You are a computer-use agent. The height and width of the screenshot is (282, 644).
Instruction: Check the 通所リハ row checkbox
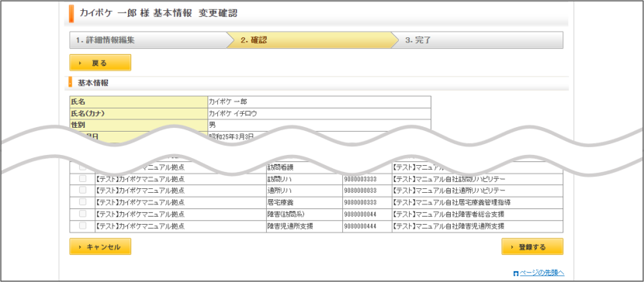82,190
